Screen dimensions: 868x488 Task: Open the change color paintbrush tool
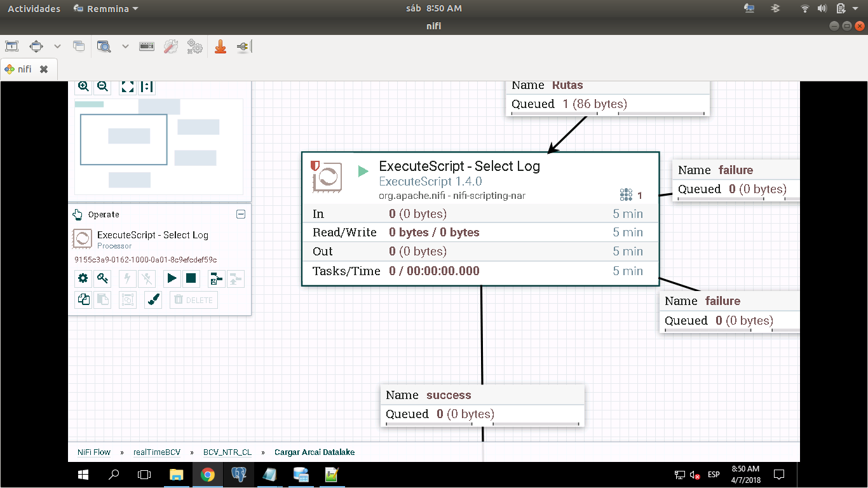coord(153,300)
